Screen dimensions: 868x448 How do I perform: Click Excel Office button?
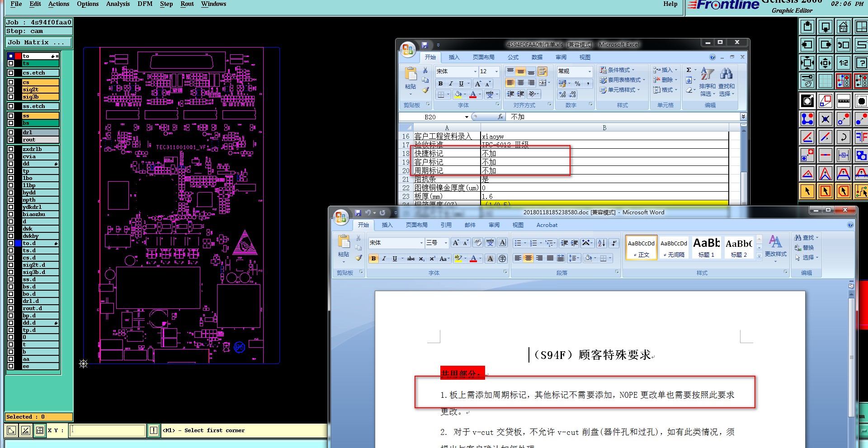click(408, 49)
